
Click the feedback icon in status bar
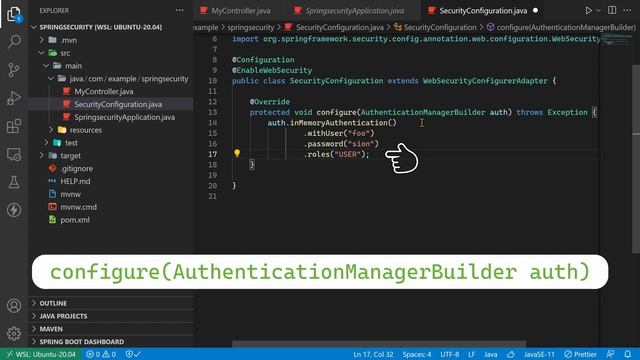[610, 354]
